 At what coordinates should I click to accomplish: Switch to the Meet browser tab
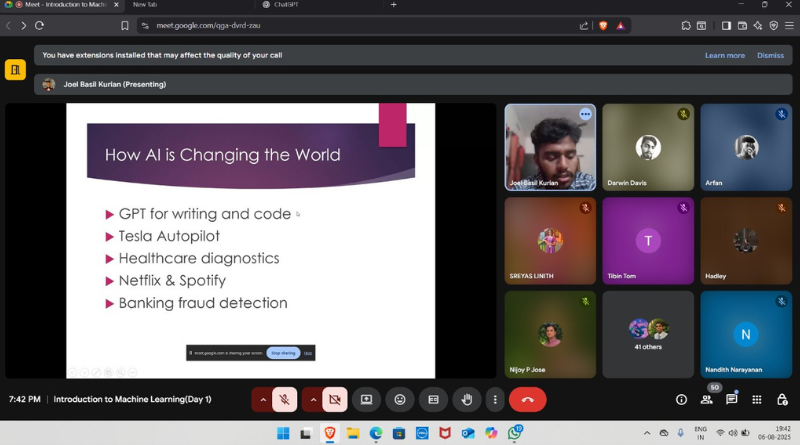62,5
